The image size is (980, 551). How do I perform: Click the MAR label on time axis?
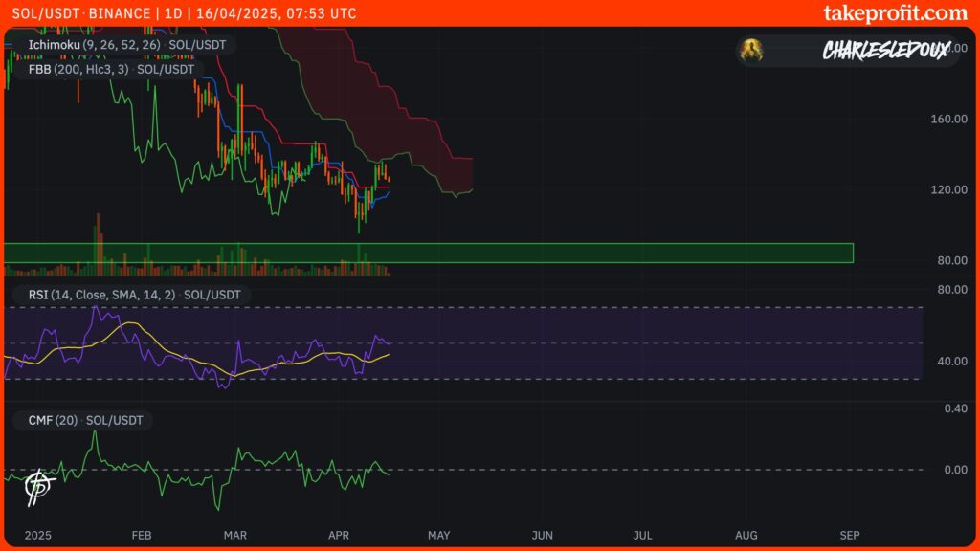coord(233,535)
